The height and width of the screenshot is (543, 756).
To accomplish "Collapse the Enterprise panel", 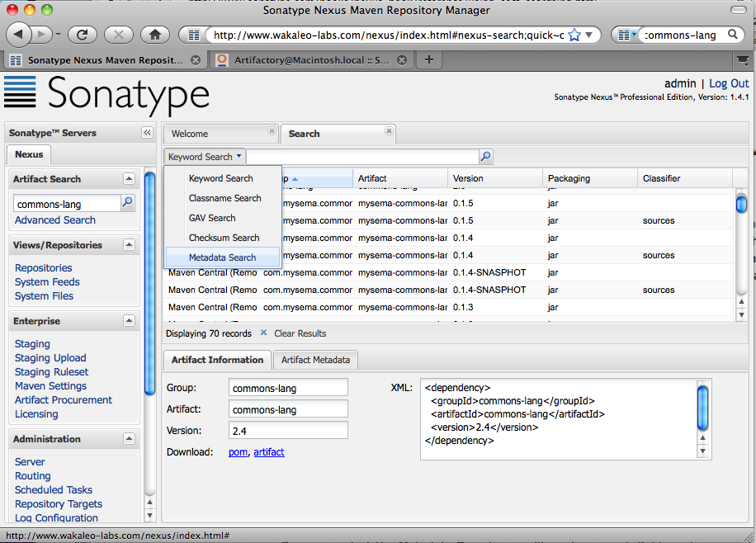I will pos(129,321).
